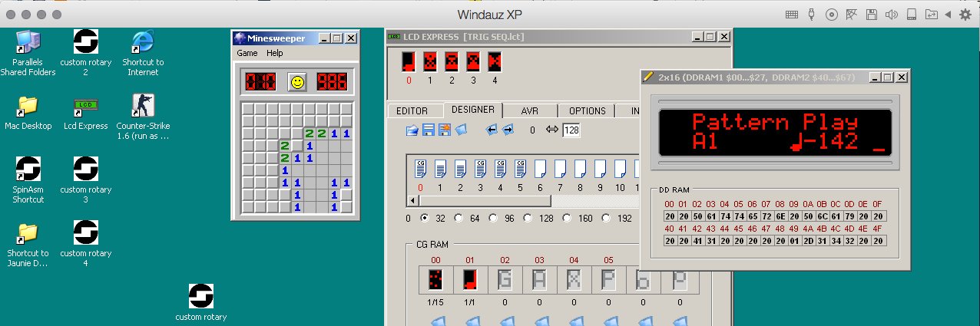
Task: Select Lcd Express desktop shortcut
Action: 86,113
